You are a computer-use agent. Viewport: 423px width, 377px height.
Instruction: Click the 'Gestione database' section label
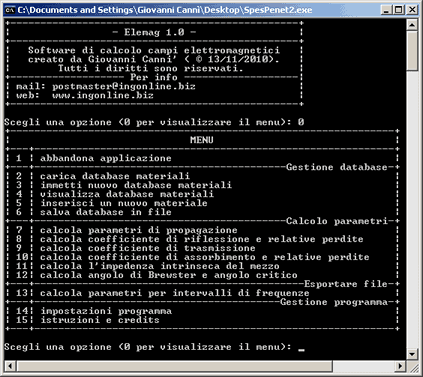click(x=337, y=167)
